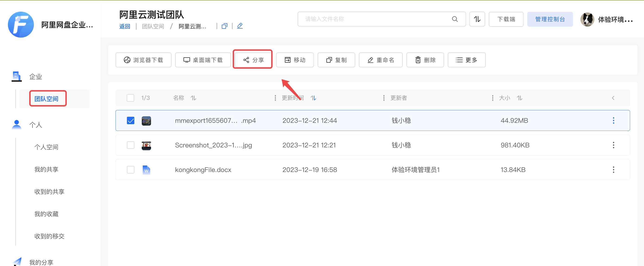
Task: Open the transfer list arrows button
Action: (x=477, y=19)
